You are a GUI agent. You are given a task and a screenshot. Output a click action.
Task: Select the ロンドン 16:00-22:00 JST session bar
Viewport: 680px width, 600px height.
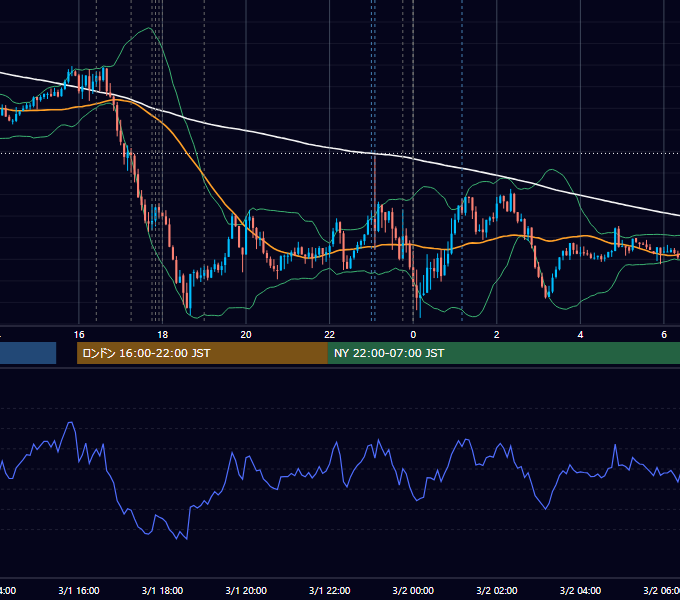pyautogui.click(x=202, y=353)
